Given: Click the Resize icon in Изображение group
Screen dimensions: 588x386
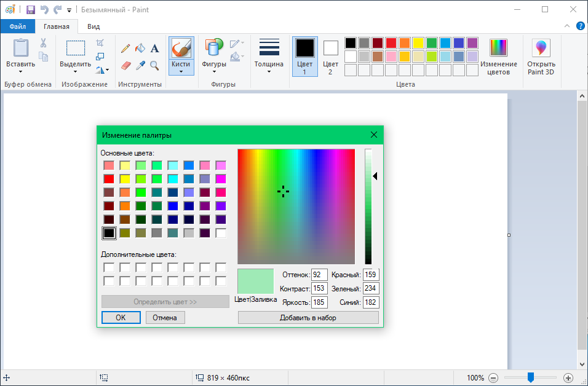Looking at the screenshot, I should click(x=100, y=56).
